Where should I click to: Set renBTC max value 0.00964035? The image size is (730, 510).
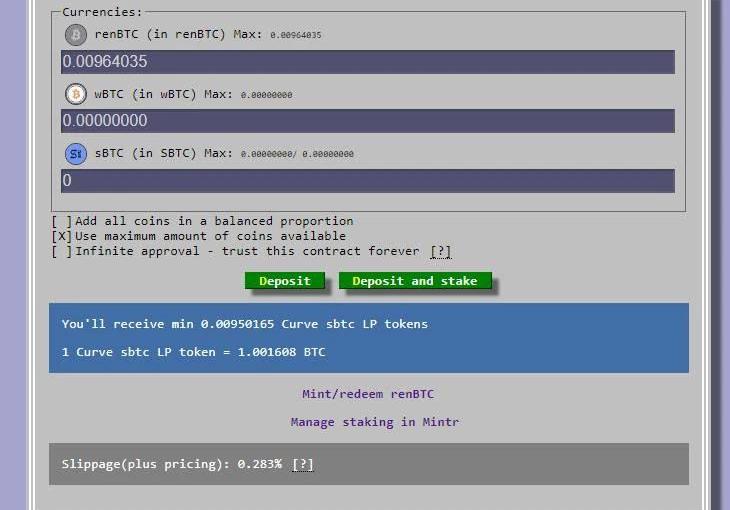click(296, 35)
